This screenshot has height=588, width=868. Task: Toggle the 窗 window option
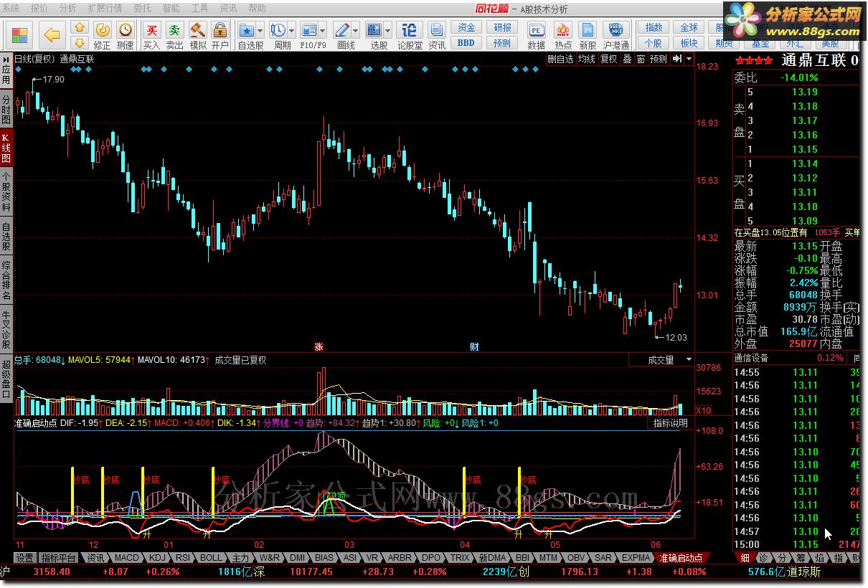click(x=641, y=60)
